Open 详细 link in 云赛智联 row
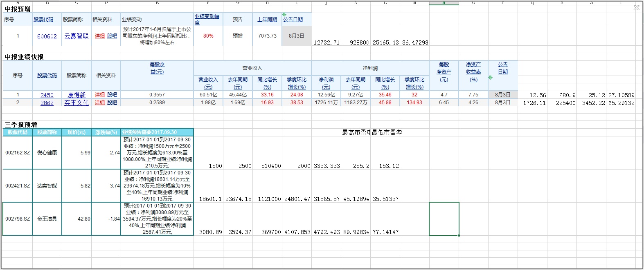 (x=100, y=36)
